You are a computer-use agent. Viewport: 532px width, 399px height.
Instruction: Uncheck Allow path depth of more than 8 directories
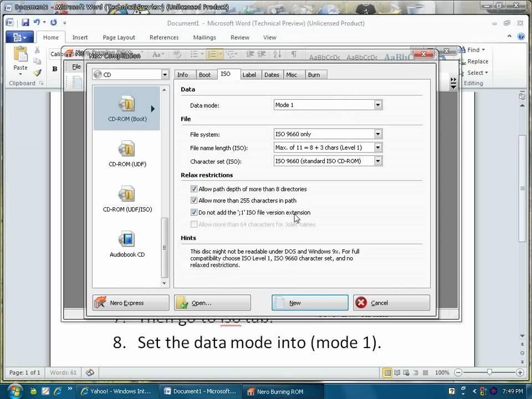click(x=194, y=189)
